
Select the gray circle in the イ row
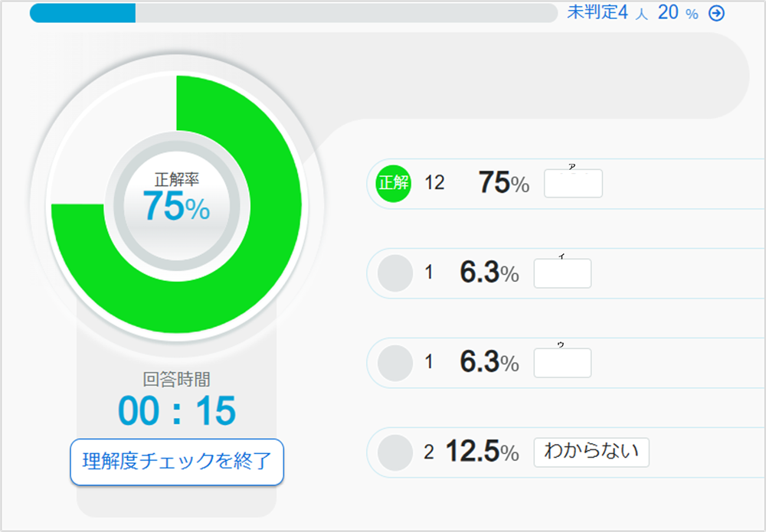396,273
